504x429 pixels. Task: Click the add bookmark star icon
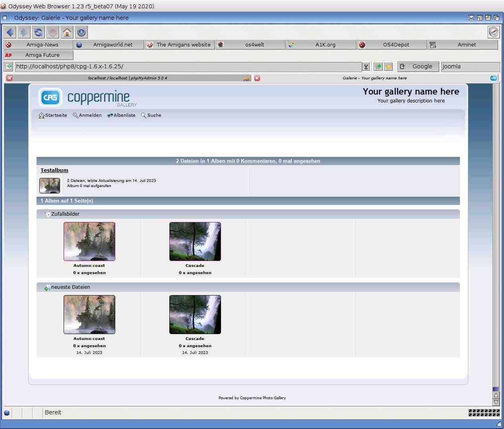[x=388, y=67]
